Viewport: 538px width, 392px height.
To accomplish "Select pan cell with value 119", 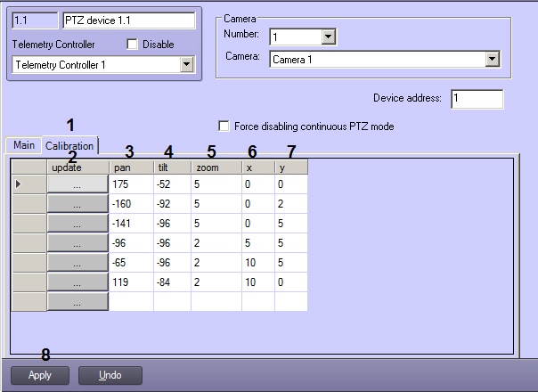I will tap(131, 282).
